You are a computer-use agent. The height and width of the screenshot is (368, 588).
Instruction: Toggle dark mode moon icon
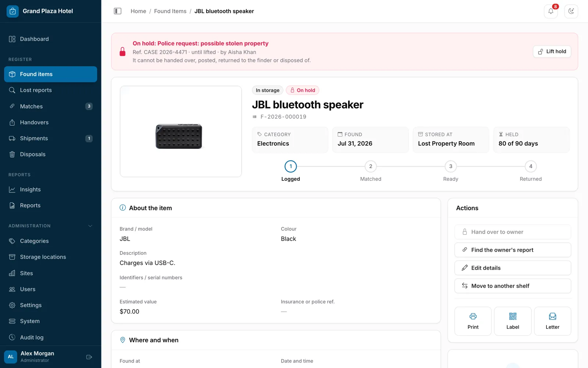(571, 11)
